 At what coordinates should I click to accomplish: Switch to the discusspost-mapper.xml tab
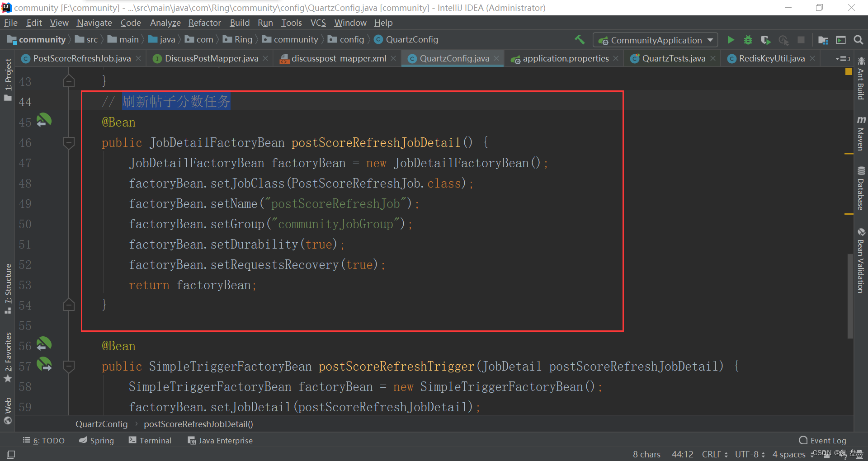[x=338, y=58]
